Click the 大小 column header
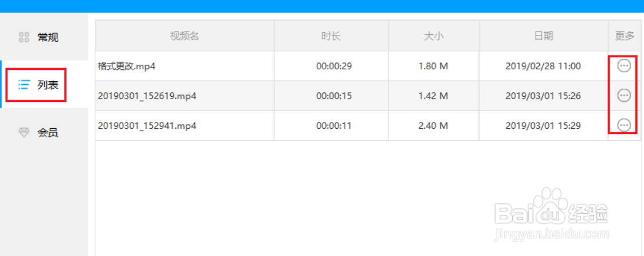The height and width of the screenshot is (256, 644). pyautogui.click(x=434, y=36)
